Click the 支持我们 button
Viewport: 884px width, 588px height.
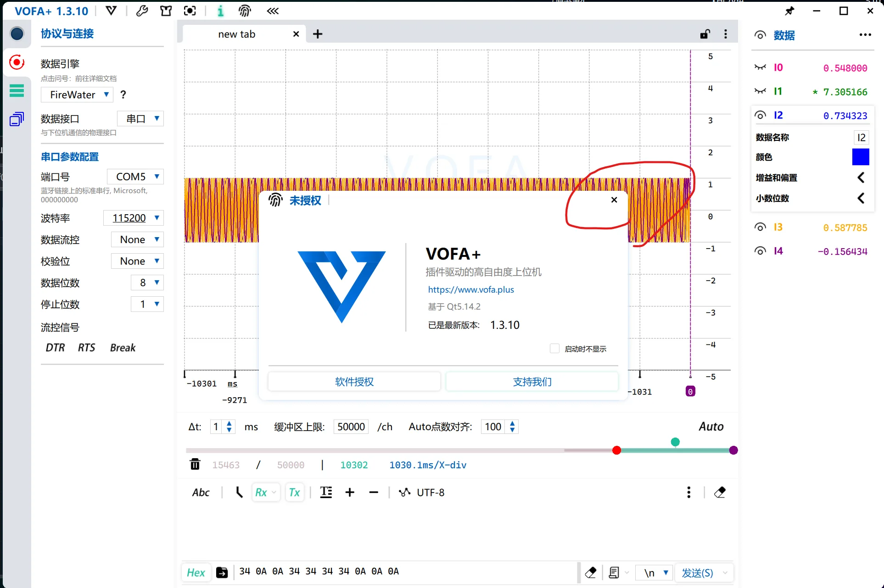tap(532, 382)
